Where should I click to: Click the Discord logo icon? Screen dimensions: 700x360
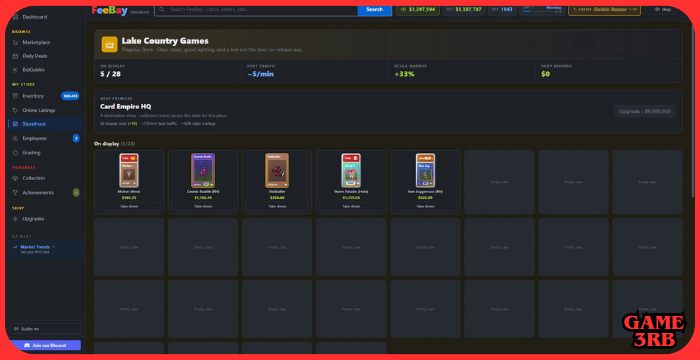[x=27, y=345]
